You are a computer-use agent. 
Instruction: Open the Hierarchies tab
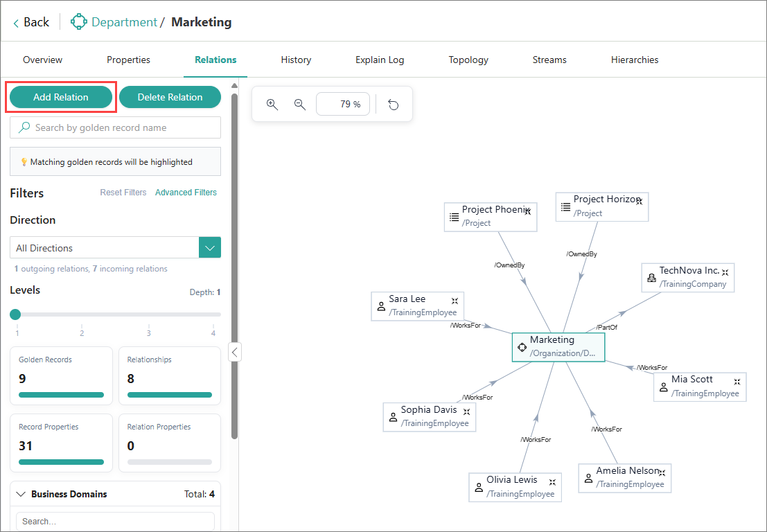[x=634, y=60]
